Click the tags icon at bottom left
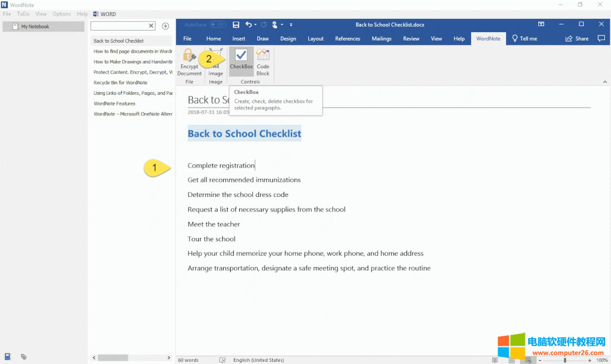Viewport: 611px width, 364px height. pyautogui.click(x=24, y=357)
